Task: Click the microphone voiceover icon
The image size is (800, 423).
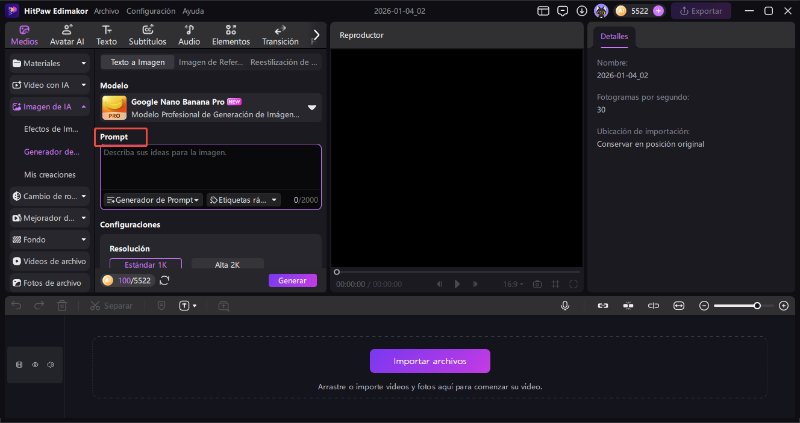Action: 565,305
